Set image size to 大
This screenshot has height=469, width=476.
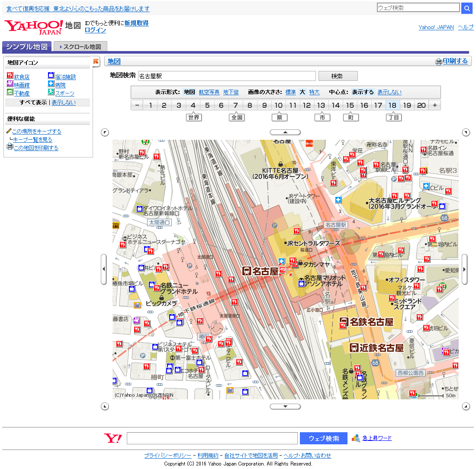(302, 92)
